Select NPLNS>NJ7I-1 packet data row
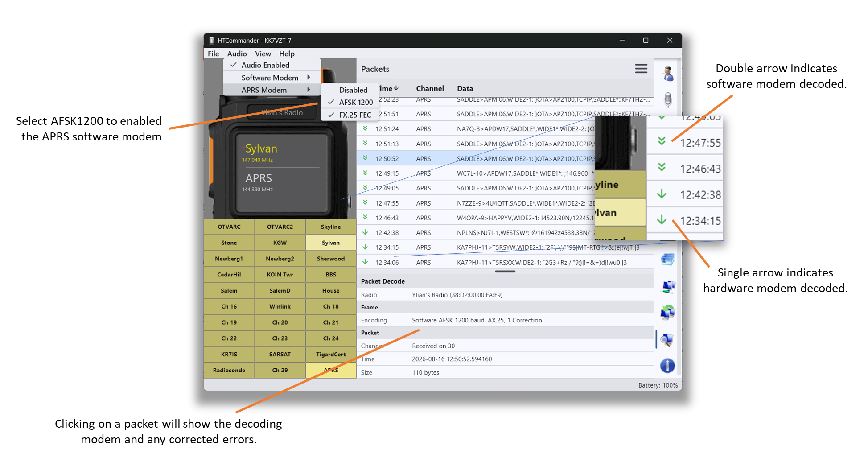This screenshot has height=466, width=868. click(505, 232)
